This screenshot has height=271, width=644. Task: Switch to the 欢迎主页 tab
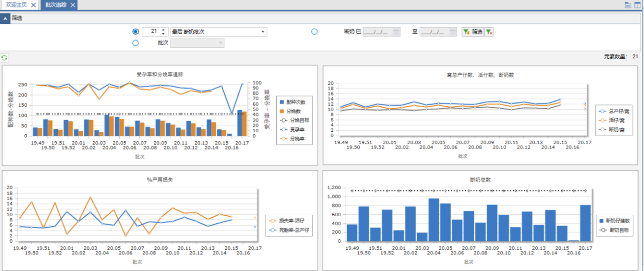click(x=17, y=5)
